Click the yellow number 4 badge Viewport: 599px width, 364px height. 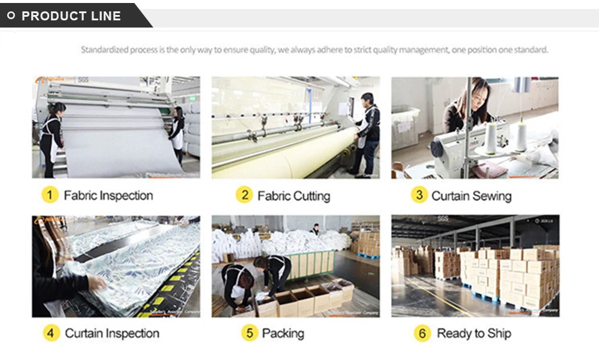[x=51, y=333]
